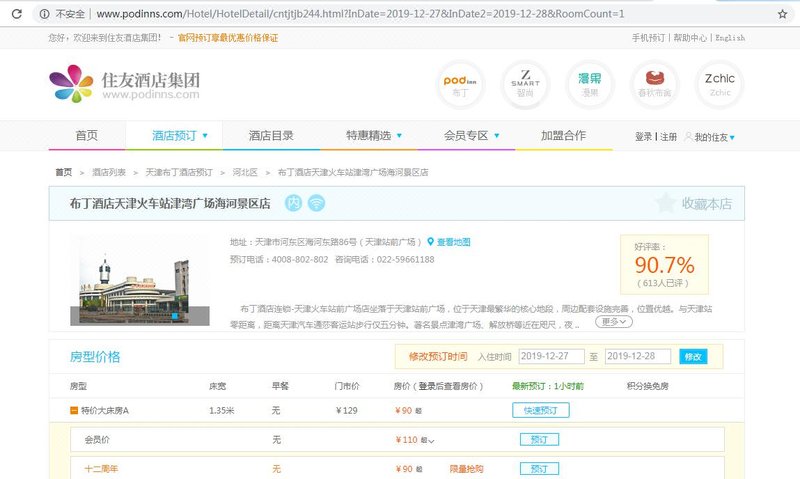
Task: Click the 修改 date button
Action: [692, 357]
